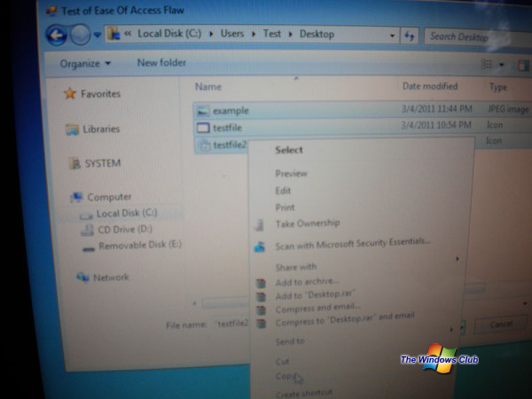532x399 pixels.
Task: Expand arrow after Local Disk (C:) breadcrumb
Action: [211, 34]
